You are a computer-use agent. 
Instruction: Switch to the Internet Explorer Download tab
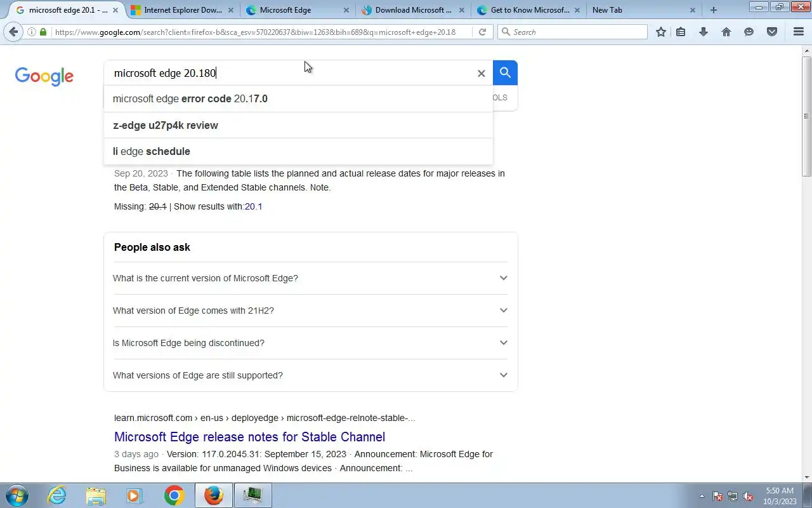tap(182, 10)
